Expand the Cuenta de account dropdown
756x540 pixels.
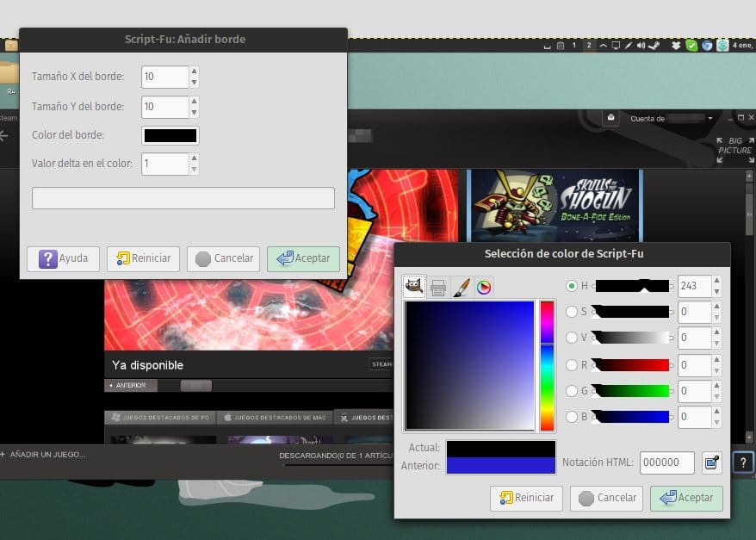click(710, 118)
